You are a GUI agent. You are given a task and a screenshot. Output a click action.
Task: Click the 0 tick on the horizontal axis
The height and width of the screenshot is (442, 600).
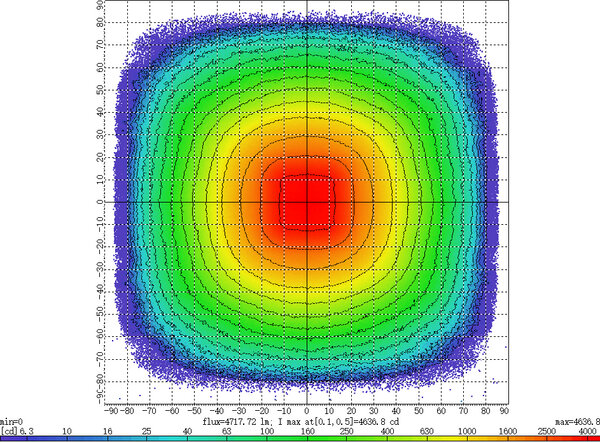coord(307,411)
